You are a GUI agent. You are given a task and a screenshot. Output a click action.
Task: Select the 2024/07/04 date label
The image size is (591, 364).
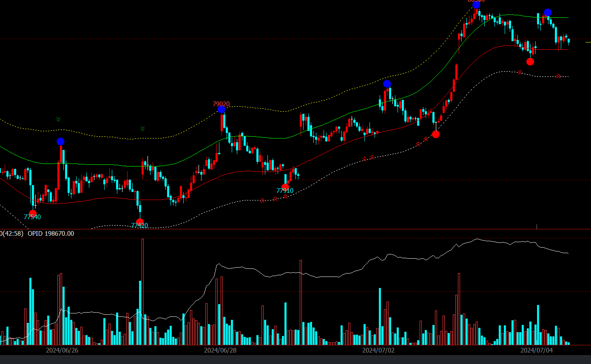click(x=537, y=350)
